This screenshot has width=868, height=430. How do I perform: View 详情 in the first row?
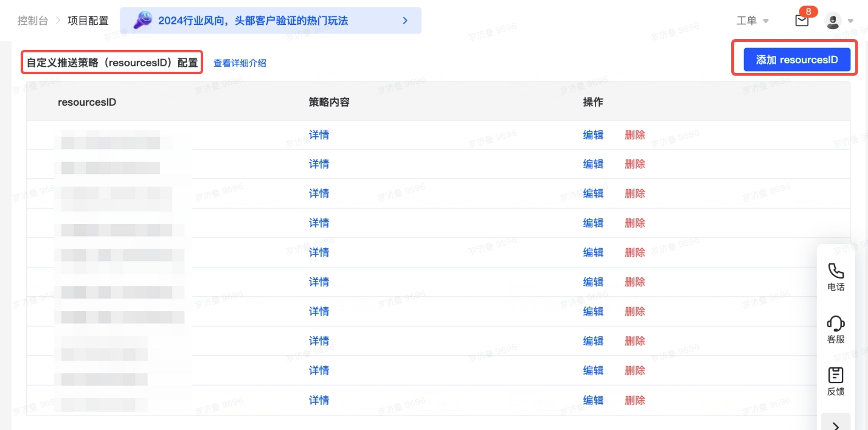[319, 135]
